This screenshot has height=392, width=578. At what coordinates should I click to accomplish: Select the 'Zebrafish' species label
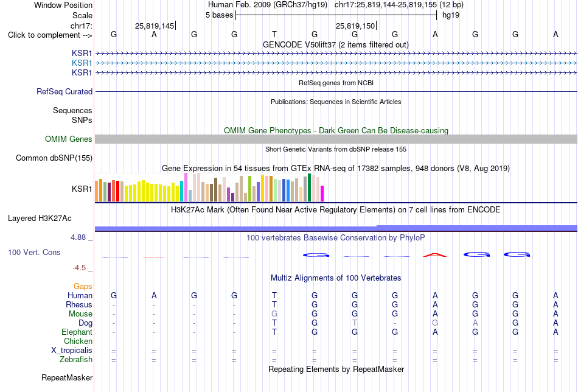pyautogui.click(x=76, y=359)
